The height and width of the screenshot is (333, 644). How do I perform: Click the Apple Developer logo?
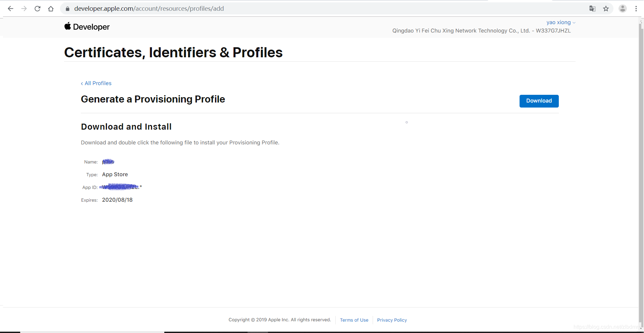pos(87,27)
